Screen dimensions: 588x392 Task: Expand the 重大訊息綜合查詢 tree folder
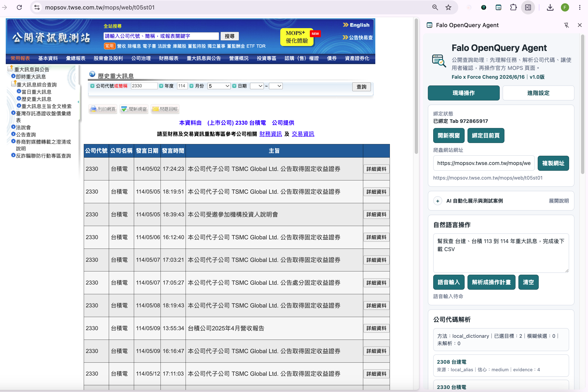14,84
